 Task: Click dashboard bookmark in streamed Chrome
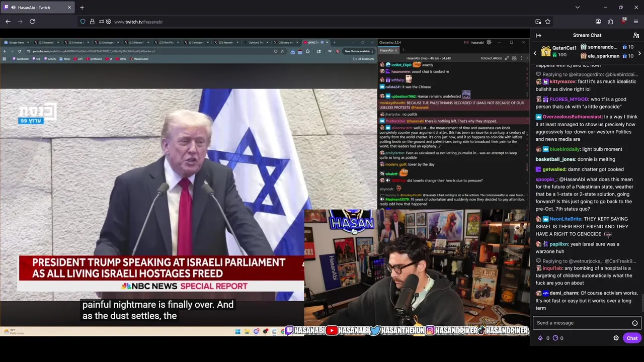[x=21, y=59]
